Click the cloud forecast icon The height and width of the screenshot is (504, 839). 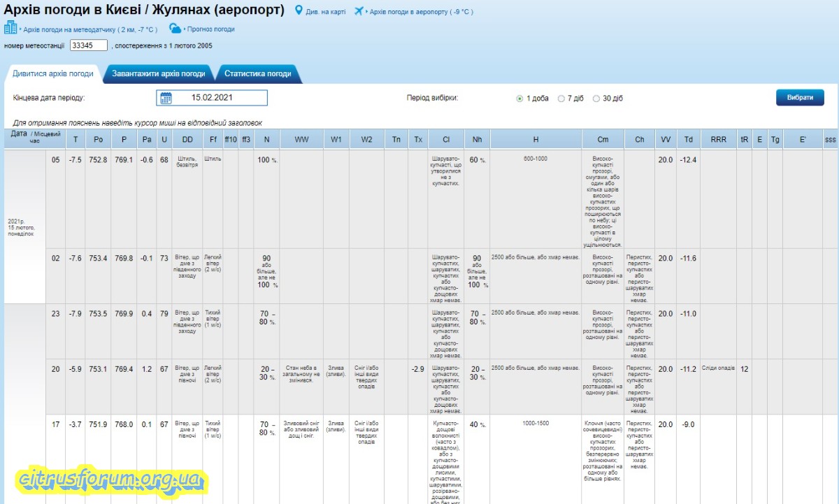(x=175, y=29)
